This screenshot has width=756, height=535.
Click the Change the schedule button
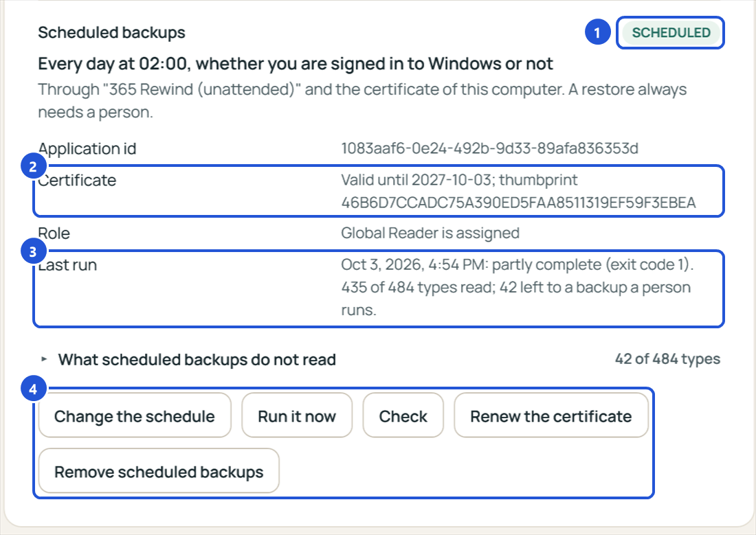click(x=135, y=416)
